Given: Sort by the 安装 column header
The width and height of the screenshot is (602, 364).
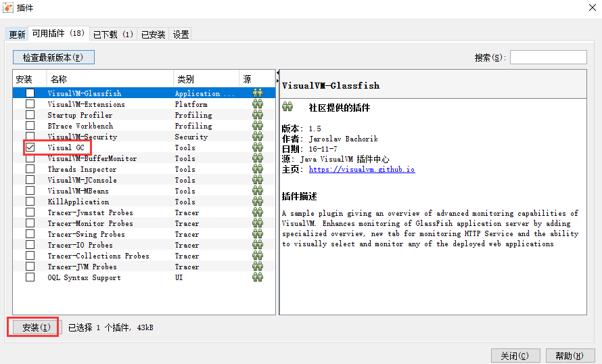Looking at the screenshot, I should (x=30, y=79).
